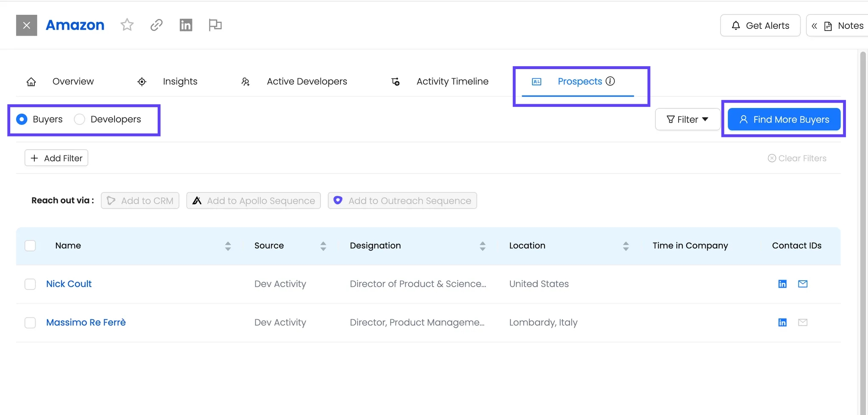The width and height of the screenshot is (868, 415).
Task: Sort prospects by Designation column arrows
Action: pos(482,246)
